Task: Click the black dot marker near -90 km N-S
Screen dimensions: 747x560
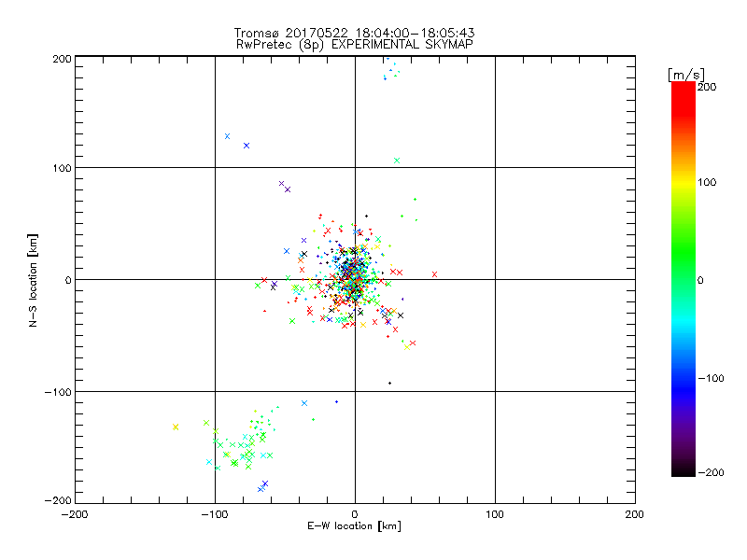Action: pyautogui.click(x=389, y=383)
